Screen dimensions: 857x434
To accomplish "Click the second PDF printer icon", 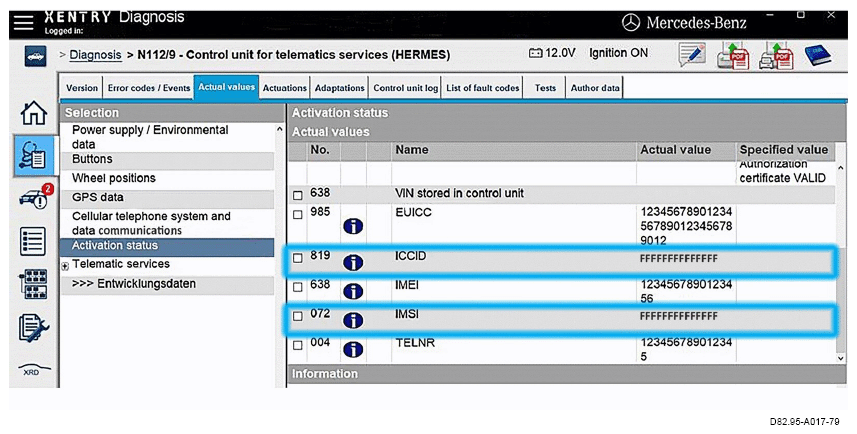I will click(x=776, y=56).
